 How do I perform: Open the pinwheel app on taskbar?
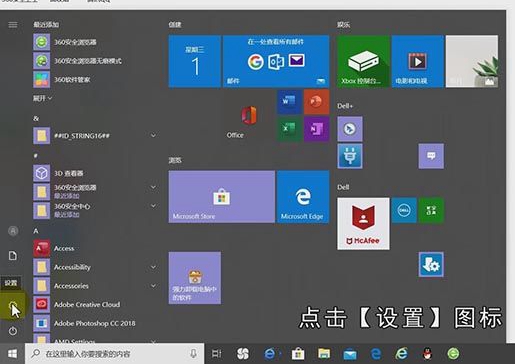tap(243, 354)
